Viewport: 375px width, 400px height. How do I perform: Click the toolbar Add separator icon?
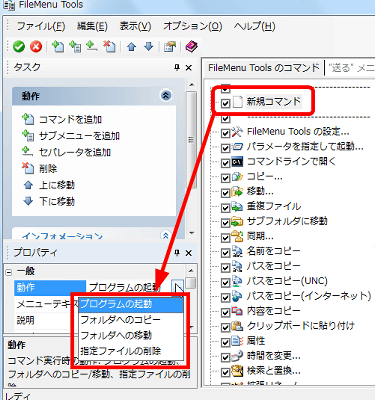pos(92,47)
